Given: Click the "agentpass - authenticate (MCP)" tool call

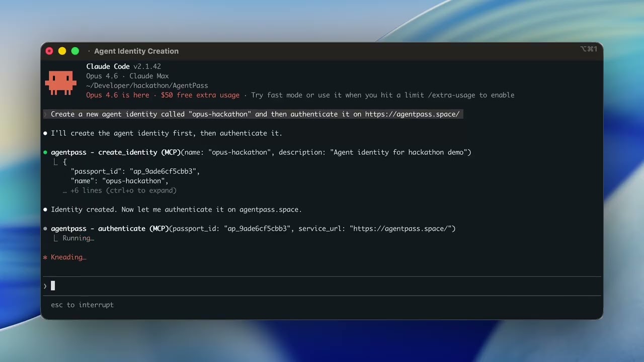Looking at the screenshot, I should point(110,229).
